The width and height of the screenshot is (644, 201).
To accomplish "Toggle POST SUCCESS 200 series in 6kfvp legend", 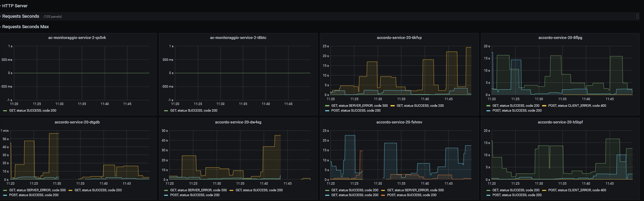I will point(356,111).
